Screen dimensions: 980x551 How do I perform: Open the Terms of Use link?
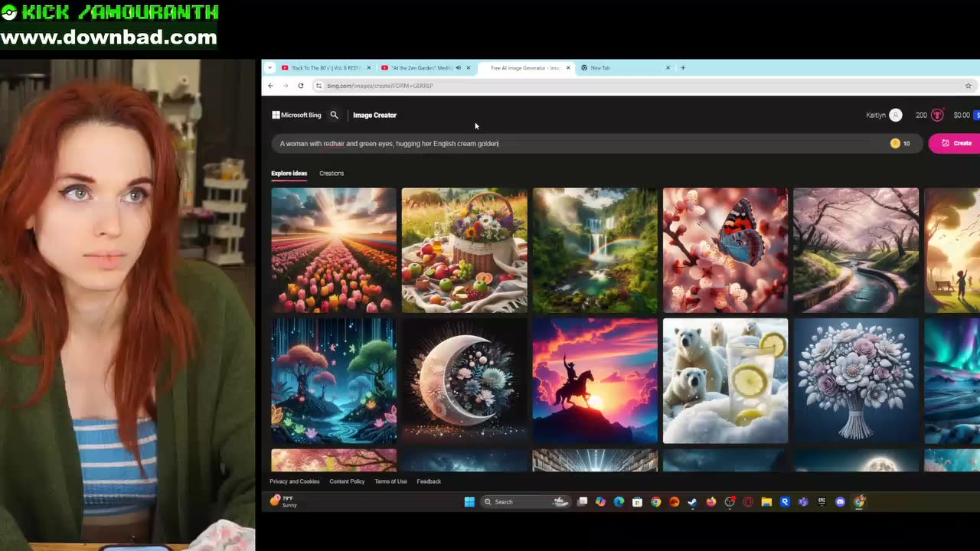click(390, 481)
